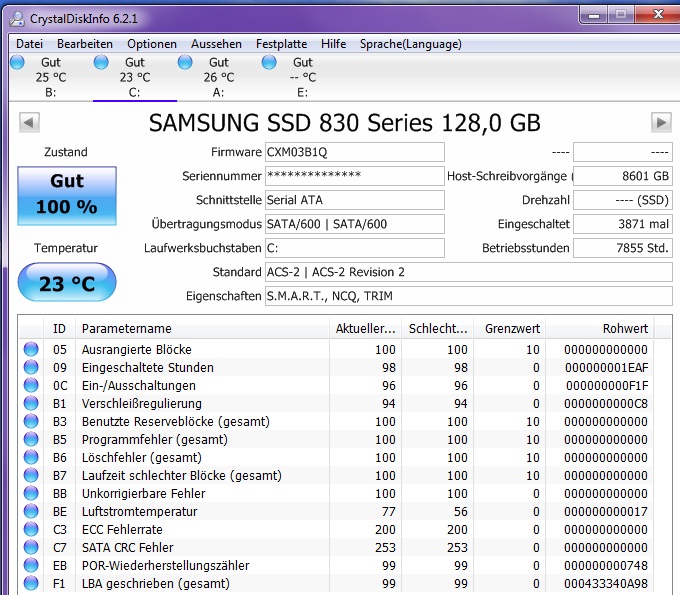The image size is (680, 595).
Task: Select disk B: with 25 °C
Action: click(x=51, y=77)
